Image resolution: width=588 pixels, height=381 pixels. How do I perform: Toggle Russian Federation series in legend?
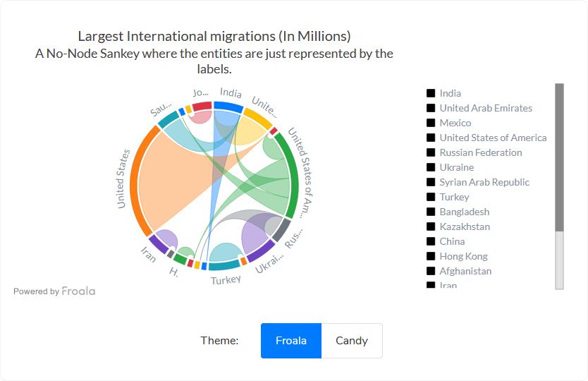click(x=480, y=152)
